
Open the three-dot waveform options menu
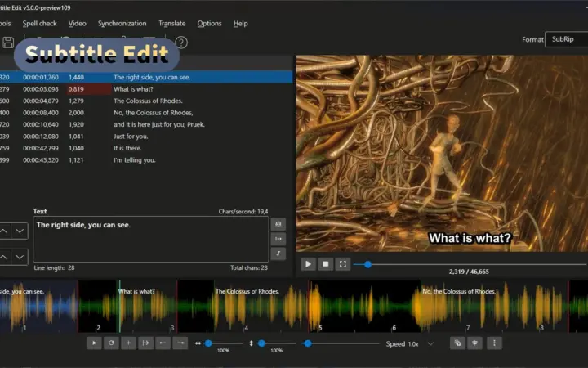tap(494, 343)
